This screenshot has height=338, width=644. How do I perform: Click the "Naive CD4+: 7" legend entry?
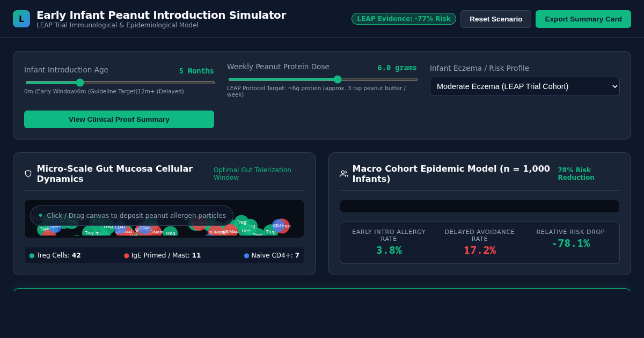point(272,255)
